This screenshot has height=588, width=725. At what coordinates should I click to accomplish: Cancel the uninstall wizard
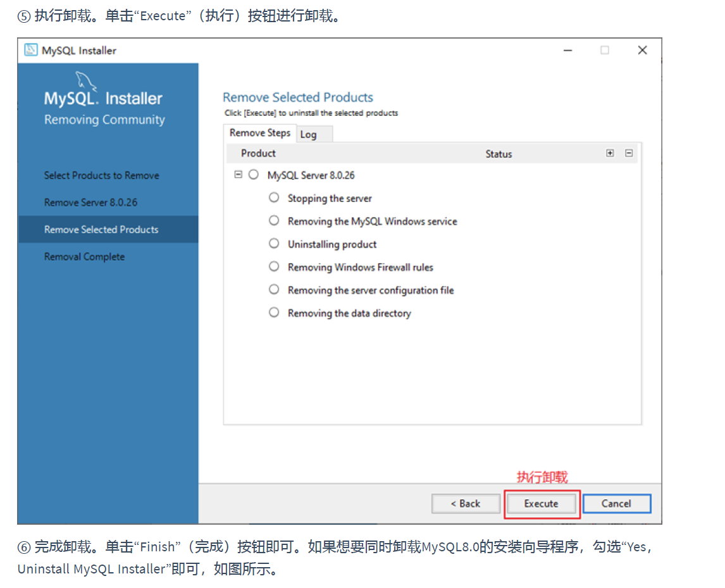(x=617, y=503)
